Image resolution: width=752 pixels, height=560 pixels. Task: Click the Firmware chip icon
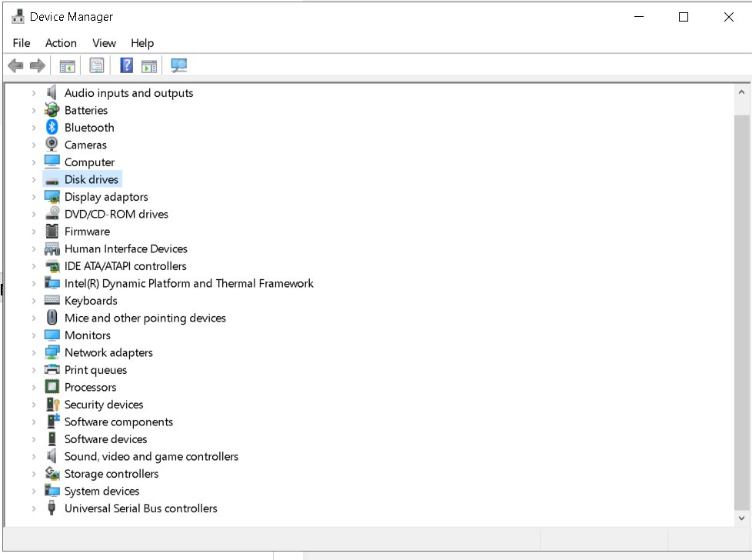[52, 232]
